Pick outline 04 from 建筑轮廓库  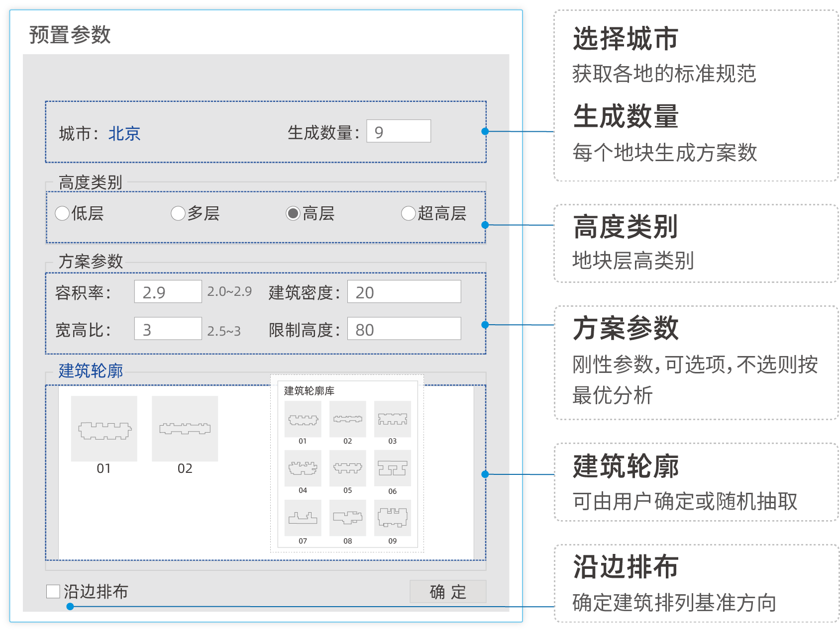tap(303, 468)
